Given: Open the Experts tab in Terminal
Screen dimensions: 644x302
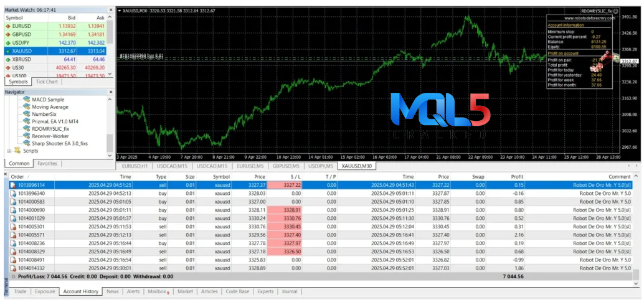Looking at the screenshot, I should pos(265,291).
